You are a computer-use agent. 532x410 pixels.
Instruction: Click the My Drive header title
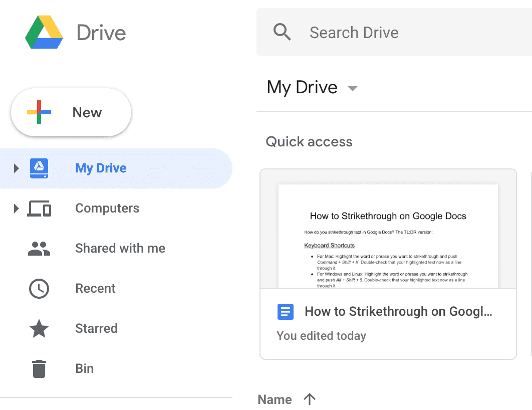click(302, 88)
